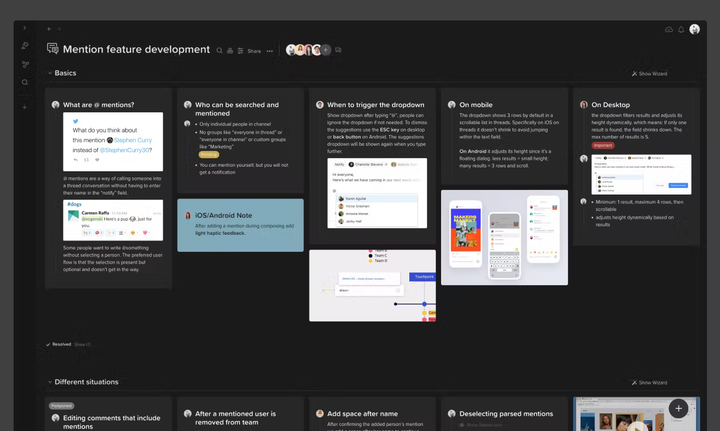Open the connections graph icon in sidebar
Screen dimensions: 720x431
(x=25, y=64)
